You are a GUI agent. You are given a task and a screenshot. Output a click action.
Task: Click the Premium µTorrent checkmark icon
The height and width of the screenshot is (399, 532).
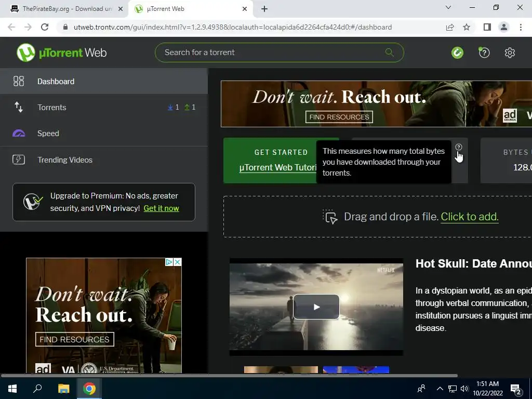(33, 202)
